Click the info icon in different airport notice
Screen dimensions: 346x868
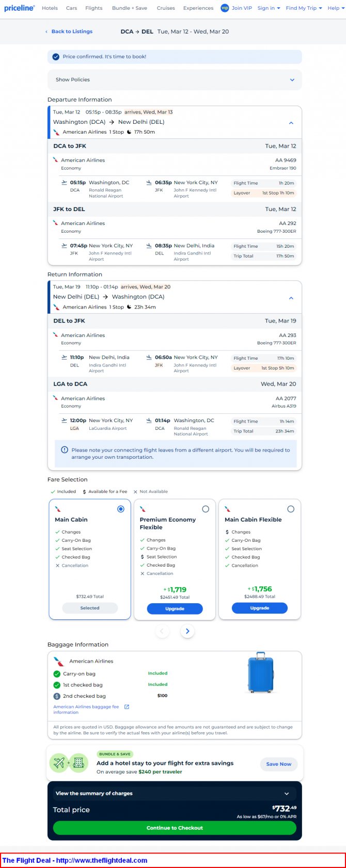tap(65, 450)
